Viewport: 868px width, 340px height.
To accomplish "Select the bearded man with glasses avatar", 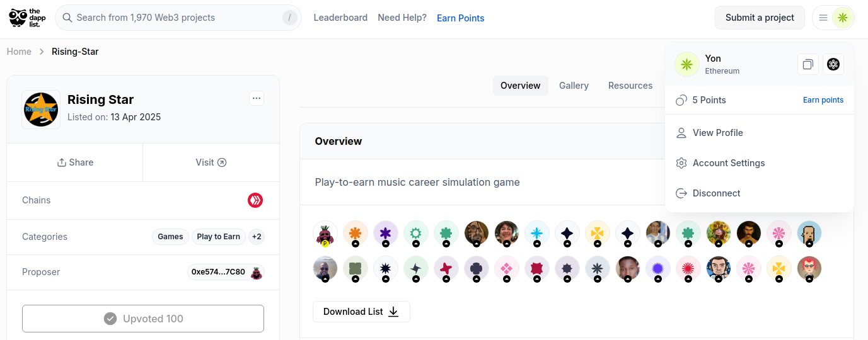I will tap(477, 234).
